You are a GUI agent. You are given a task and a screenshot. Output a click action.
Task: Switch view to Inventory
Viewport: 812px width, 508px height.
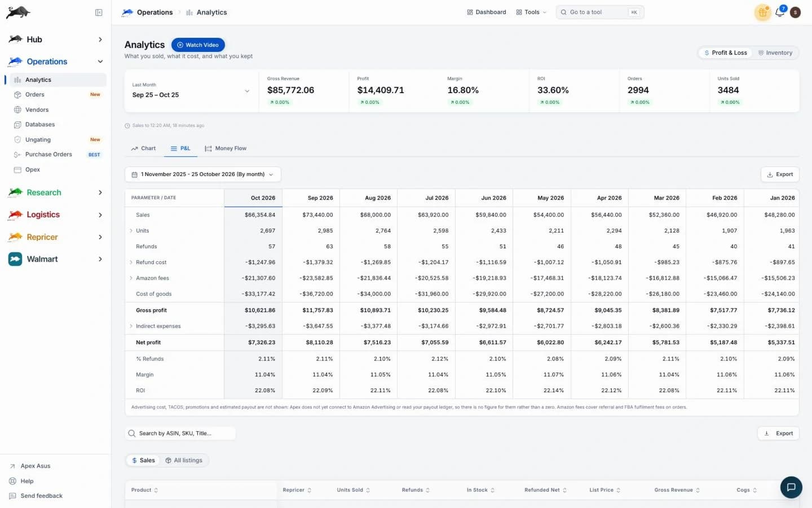pos(775,53)
